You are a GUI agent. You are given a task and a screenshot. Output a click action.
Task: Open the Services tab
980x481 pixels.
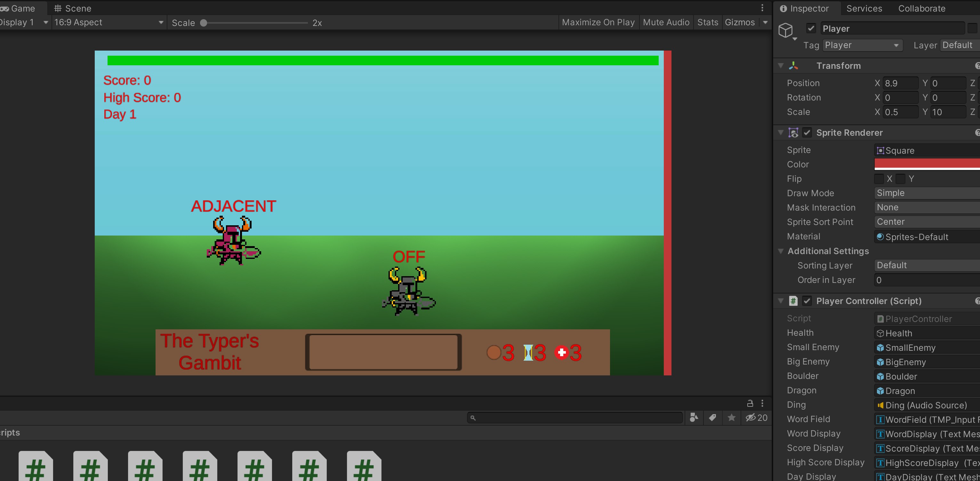[864, 8]
